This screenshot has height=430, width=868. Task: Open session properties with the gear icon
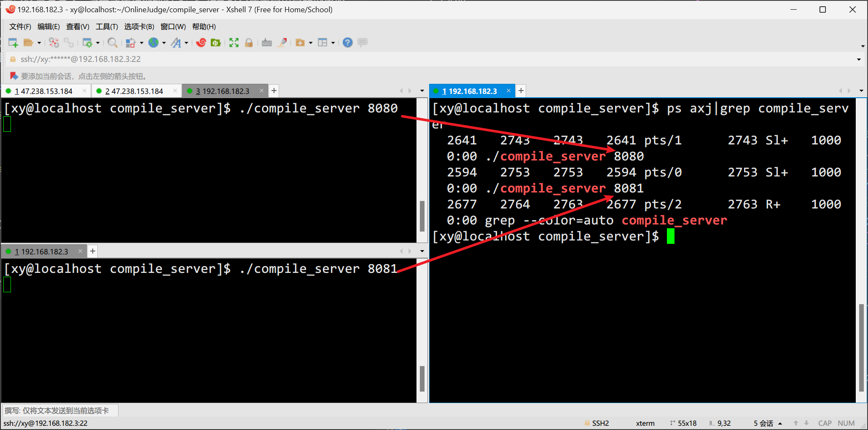(89, 42)
